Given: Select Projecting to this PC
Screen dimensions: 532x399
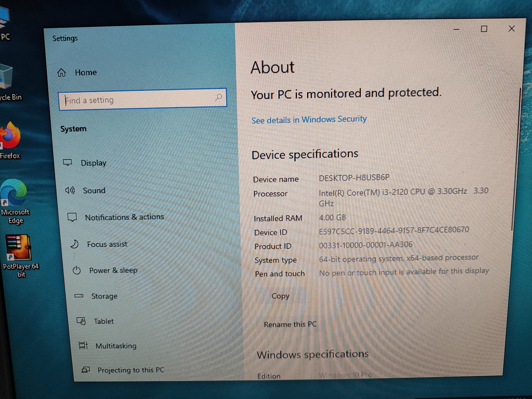Looking at the screenshot, I should click(123, 370).
